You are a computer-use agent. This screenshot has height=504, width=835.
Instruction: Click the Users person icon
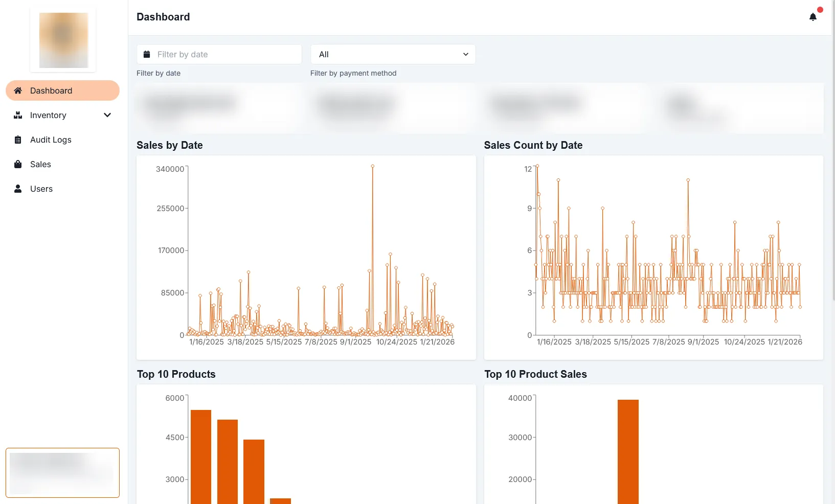[18, 189]
